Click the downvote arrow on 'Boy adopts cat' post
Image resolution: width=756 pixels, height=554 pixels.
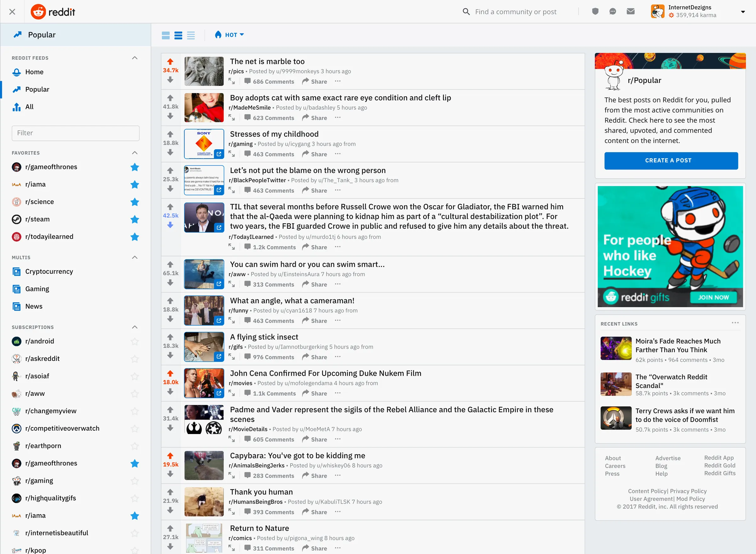pos(170,117)
